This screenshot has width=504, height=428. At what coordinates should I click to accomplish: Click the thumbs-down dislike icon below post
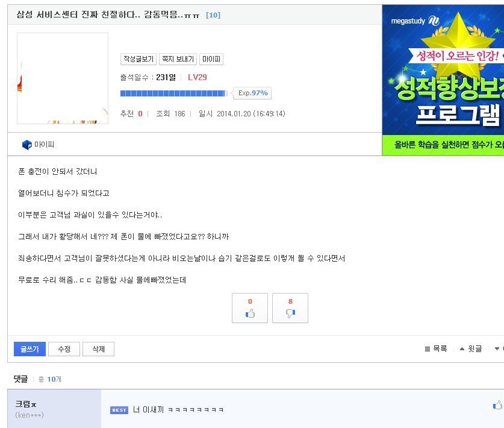tap(290, 313)
